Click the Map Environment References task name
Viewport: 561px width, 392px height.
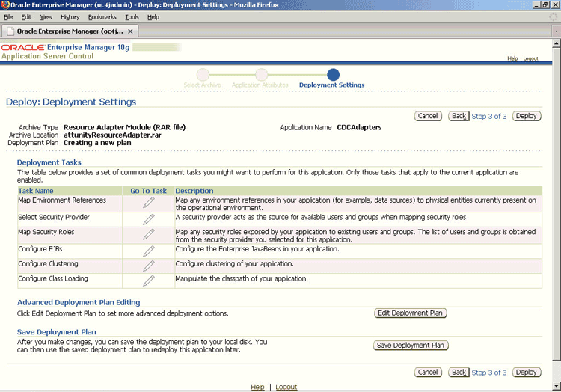(62, 200)
